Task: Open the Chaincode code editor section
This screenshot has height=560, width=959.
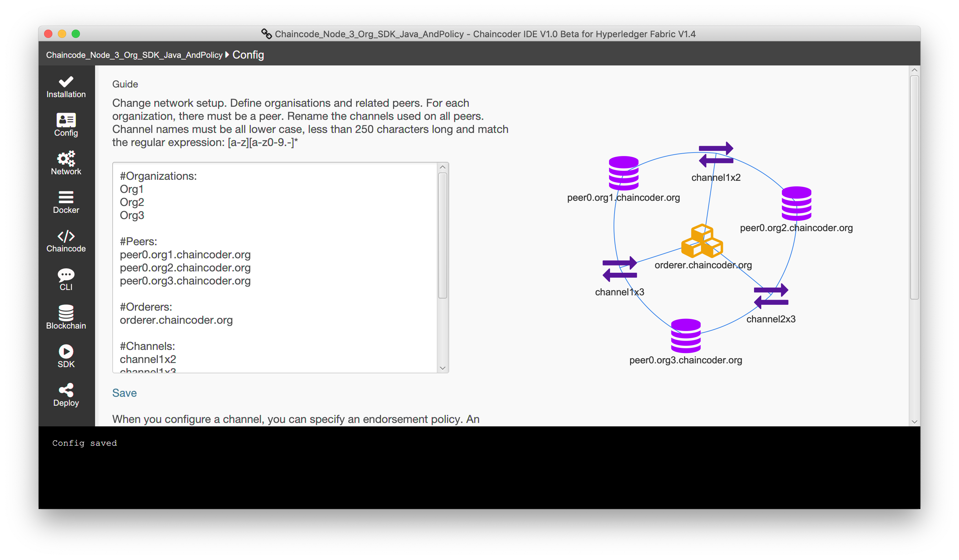Action: [66, 240]
